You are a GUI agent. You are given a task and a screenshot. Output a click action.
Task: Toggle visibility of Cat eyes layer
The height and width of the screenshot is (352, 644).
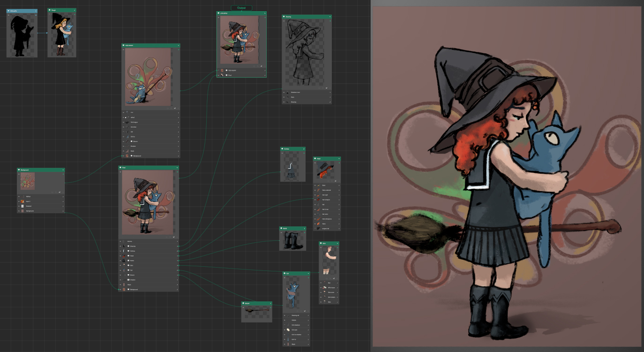[285, 330]
